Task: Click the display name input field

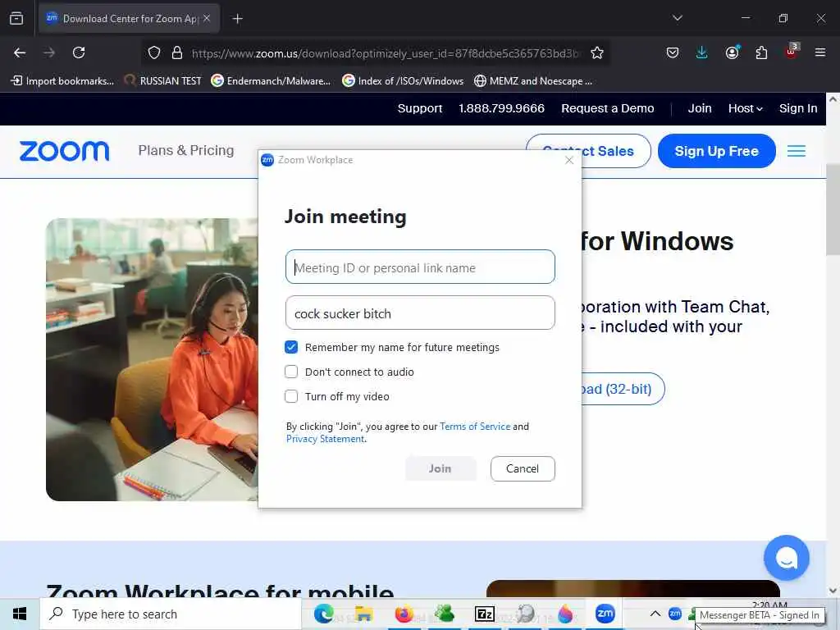Action: click(420, 313)
